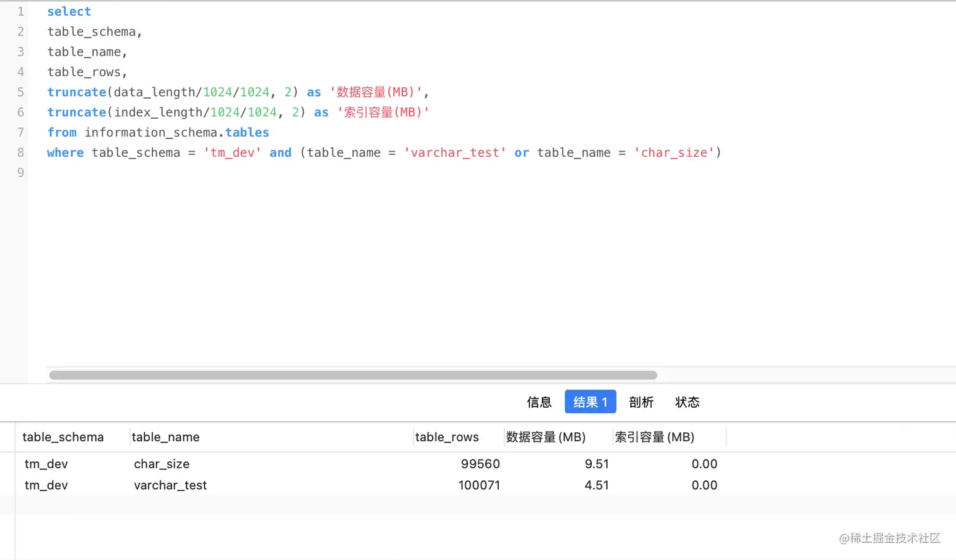Click the and keyword on line 8

coord(281,153)
